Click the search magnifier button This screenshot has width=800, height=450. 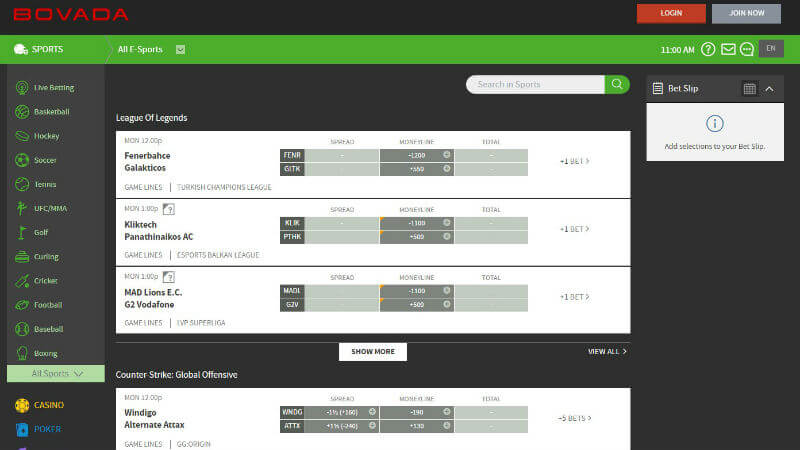tap(617, 84)
